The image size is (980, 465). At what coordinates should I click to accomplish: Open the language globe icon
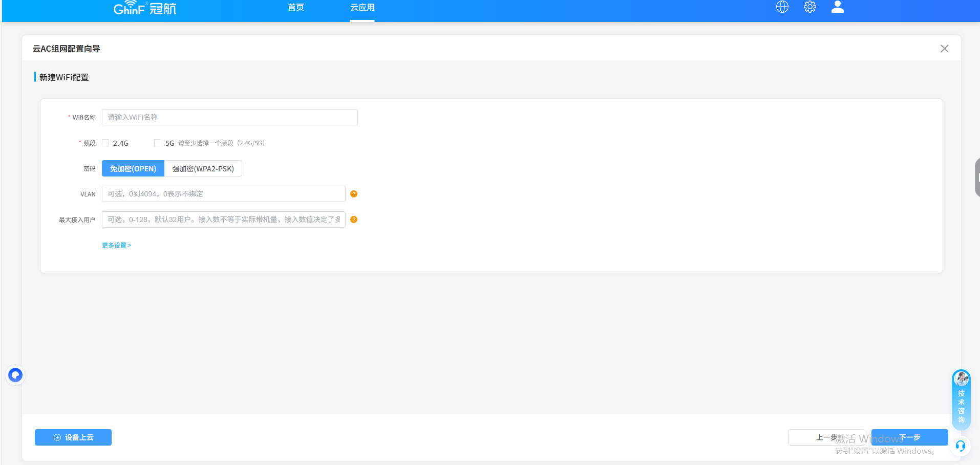tap(782, 7)
